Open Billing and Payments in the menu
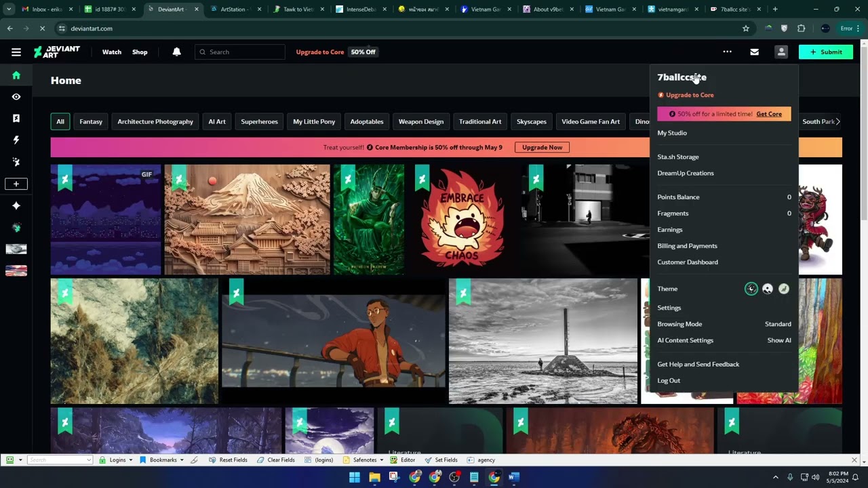 coord(687,246)
